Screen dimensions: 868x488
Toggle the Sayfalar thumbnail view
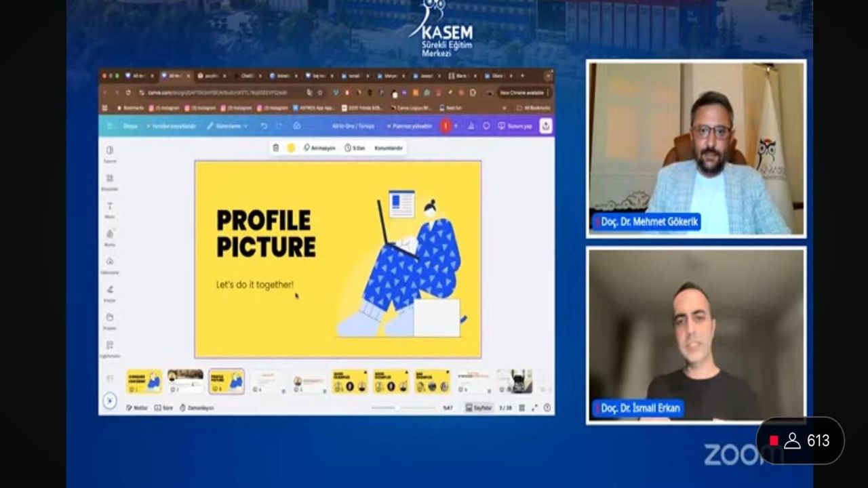point(479,408)
